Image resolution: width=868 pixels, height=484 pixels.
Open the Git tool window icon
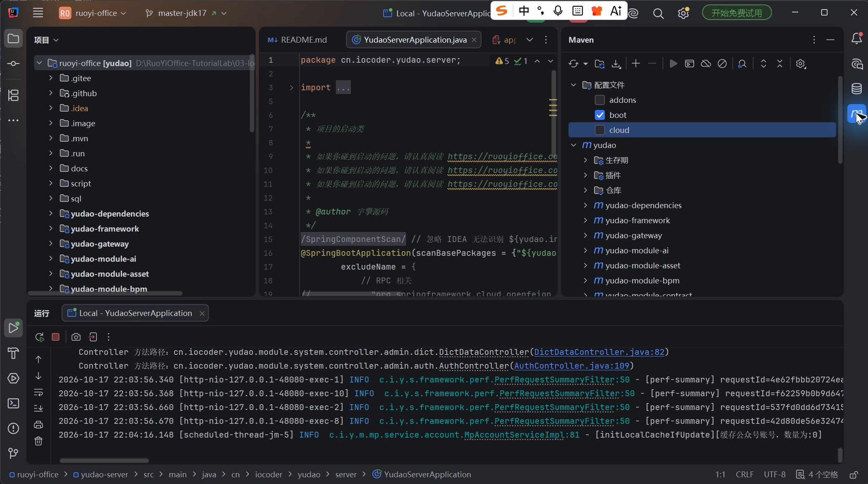pos(13,453)
